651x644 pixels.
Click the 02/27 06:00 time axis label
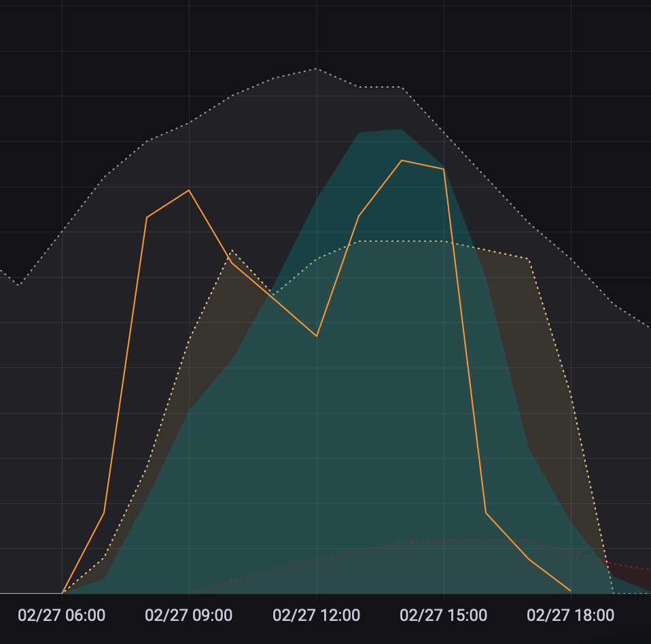pos(62,615)
